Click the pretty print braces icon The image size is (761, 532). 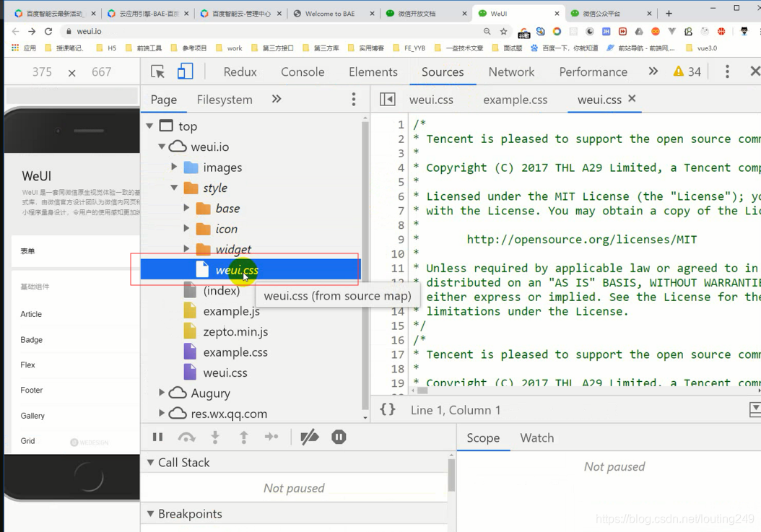388,410
